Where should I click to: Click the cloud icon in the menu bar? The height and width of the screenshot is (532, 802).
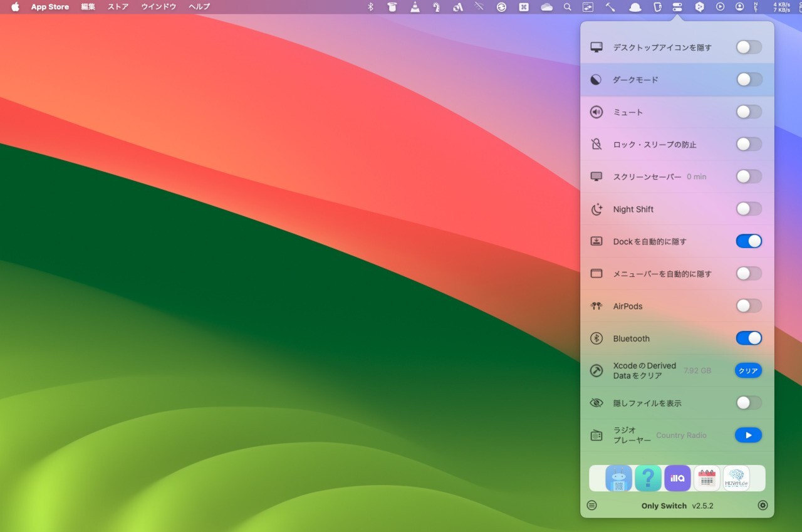[x=546, y=7]
